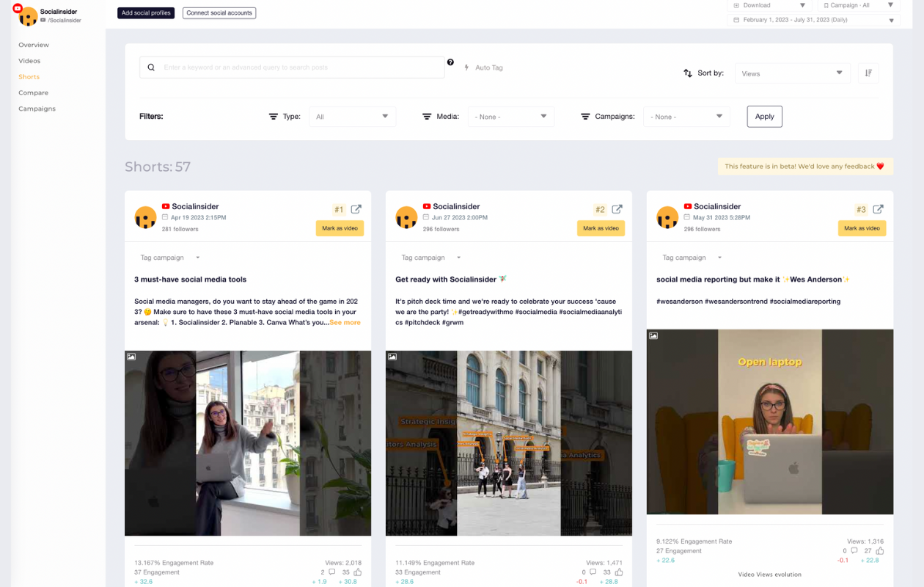
Task: Click the image icon on Get ready thumbnail
Action: click(392, 357)
